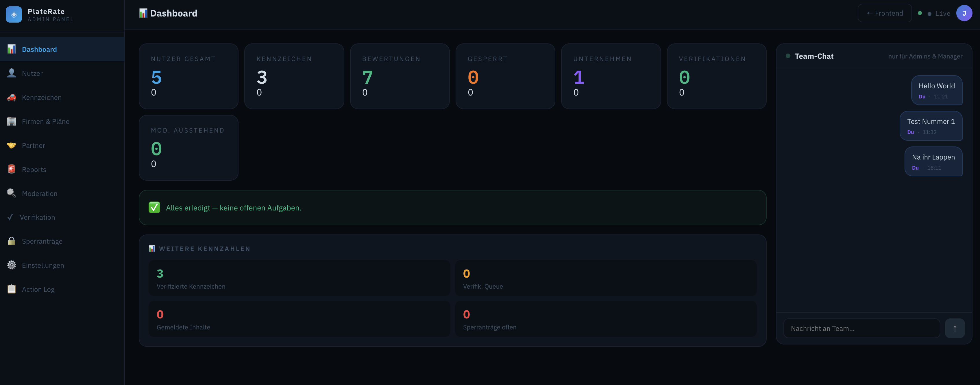Image resolution: width=980 pixels, height=385 pixels.
Task: Click the Nachricht an Team input field
Action: click(x=862, y=328)
